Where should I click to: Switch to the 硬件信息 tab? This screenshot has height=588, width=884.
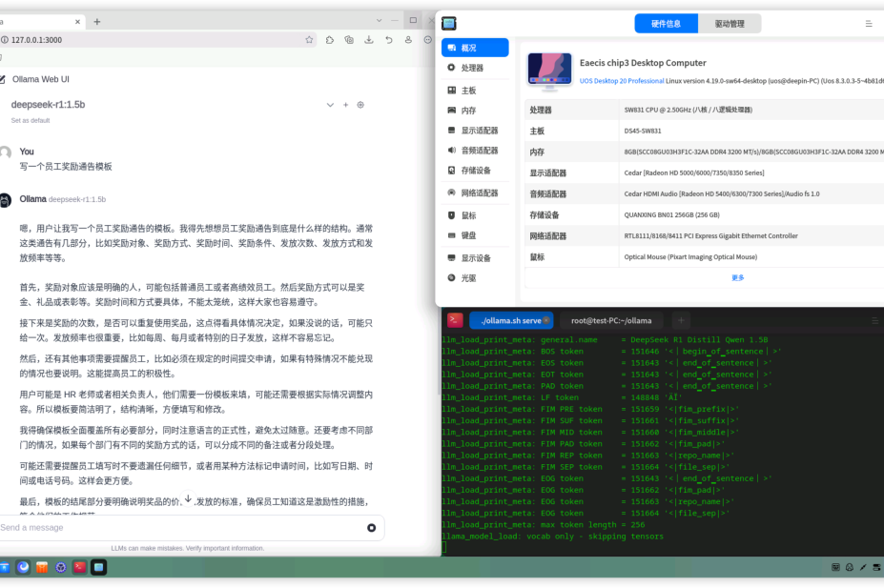[666, 24]
